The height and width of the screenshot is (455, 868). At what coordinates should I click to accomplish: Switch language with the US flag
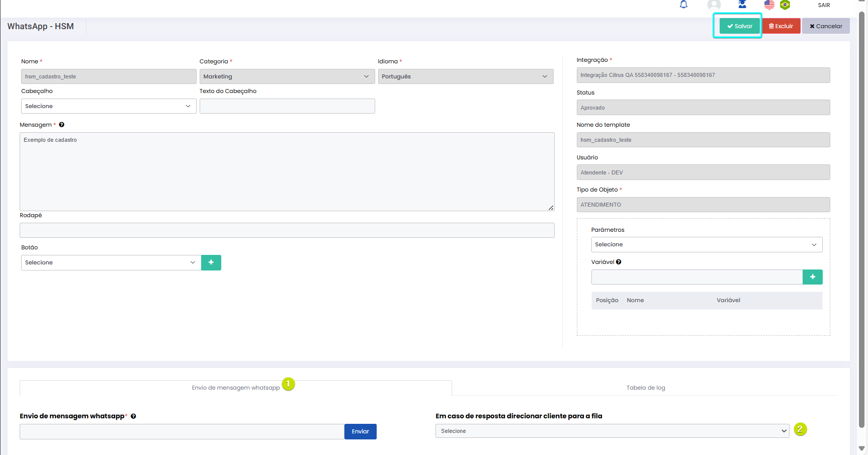769,5
